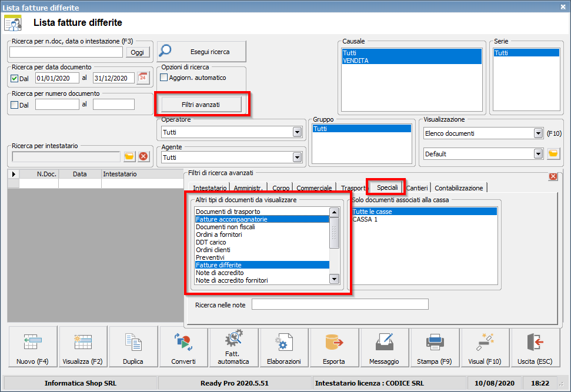571x392 pixels.
Task: Open the Elaborazioni icon button
Action: pyautogui.click(x=283, y=347)
